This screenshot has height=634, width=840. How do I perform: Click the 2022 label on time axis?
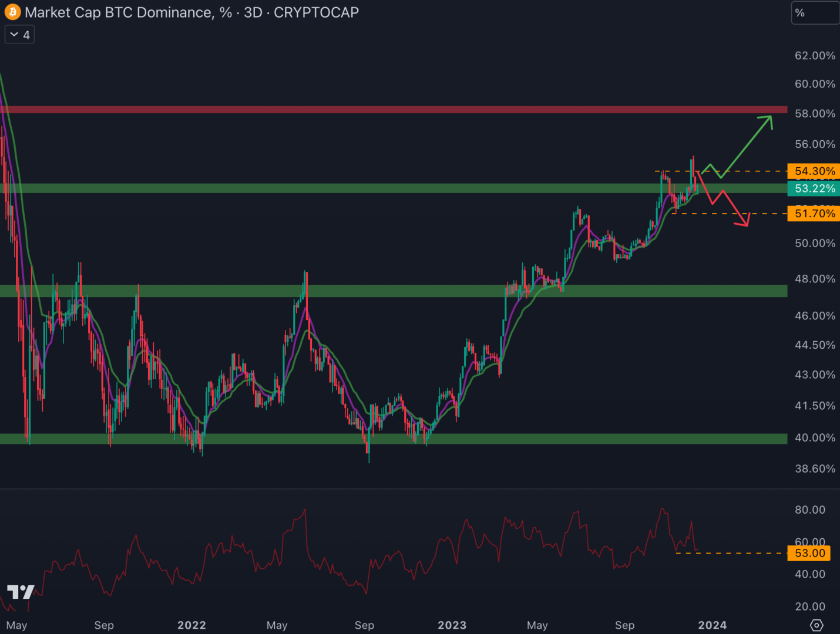click(x=191, y=625)
